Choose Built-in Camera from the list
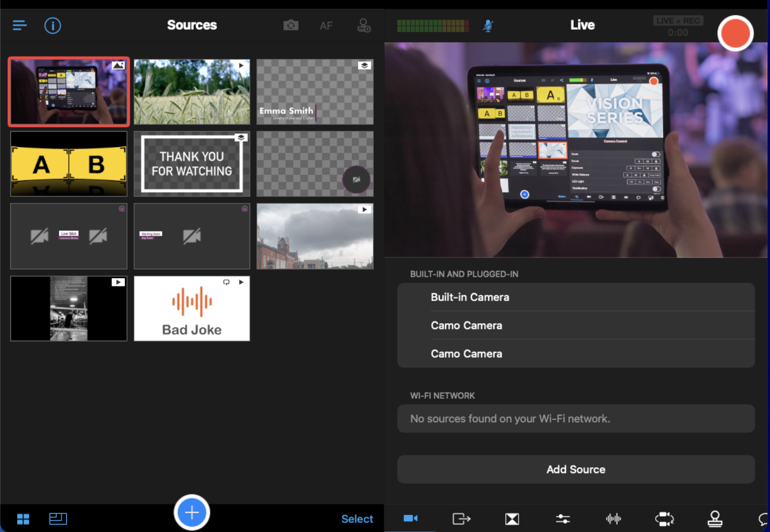 click(576, 297)
